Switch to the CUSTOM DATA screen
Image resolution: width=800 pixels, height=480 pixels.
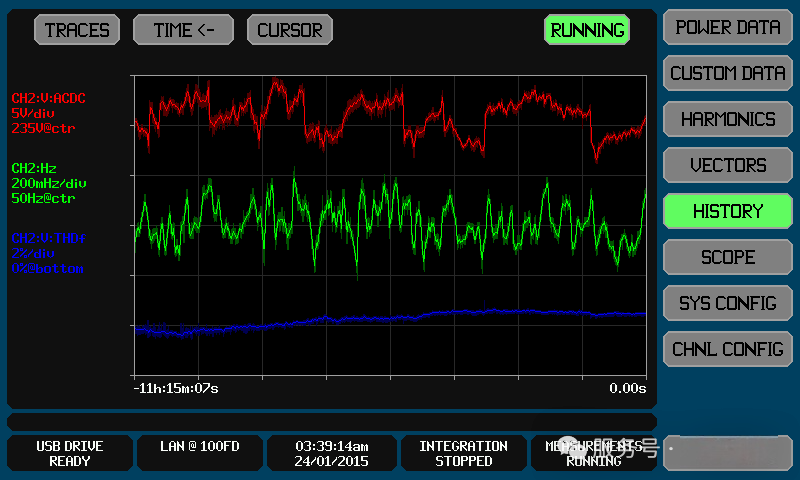pos(727,73)
